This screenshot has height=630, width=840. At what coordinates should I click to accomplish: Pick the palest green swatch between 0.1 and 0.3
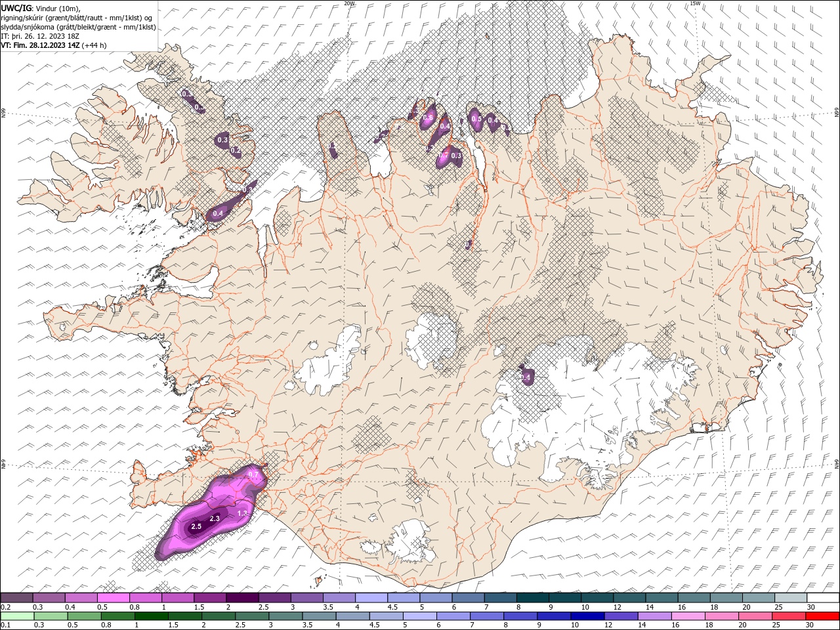coord(16,616)
